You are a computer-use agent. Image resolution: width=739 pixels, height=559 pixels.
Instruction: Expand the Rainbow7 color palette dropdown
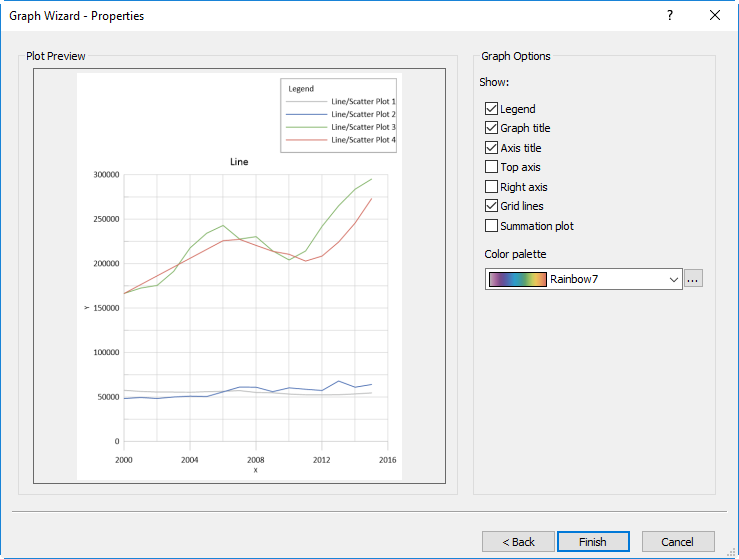(674, 280)
